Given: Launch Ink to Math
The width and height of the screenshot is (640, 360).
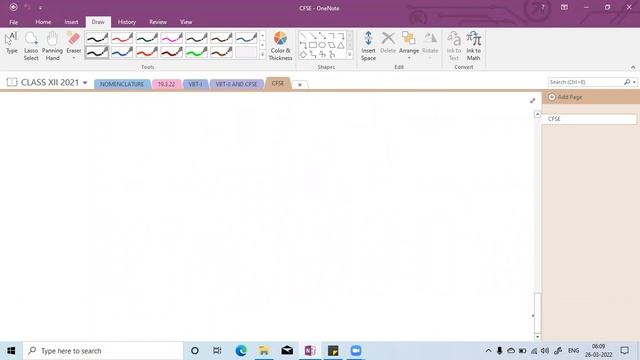Looking at the screenshot, I should (473, 46).
